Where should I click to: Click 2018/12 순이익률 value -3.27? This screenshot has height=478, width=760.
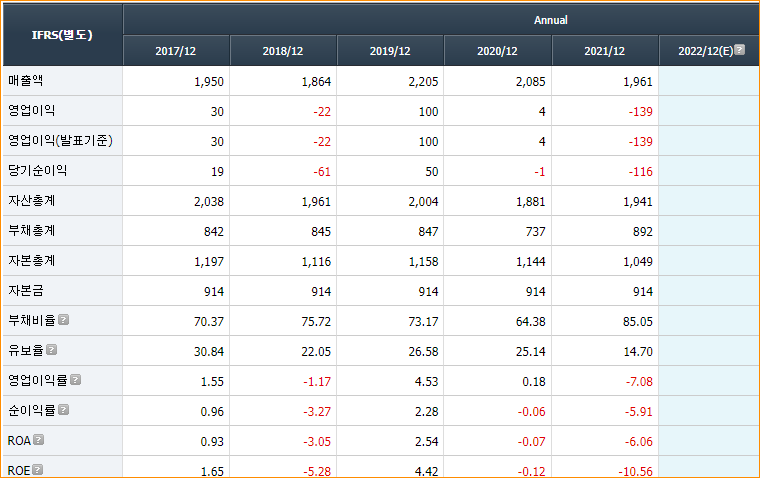click(317, 412)
